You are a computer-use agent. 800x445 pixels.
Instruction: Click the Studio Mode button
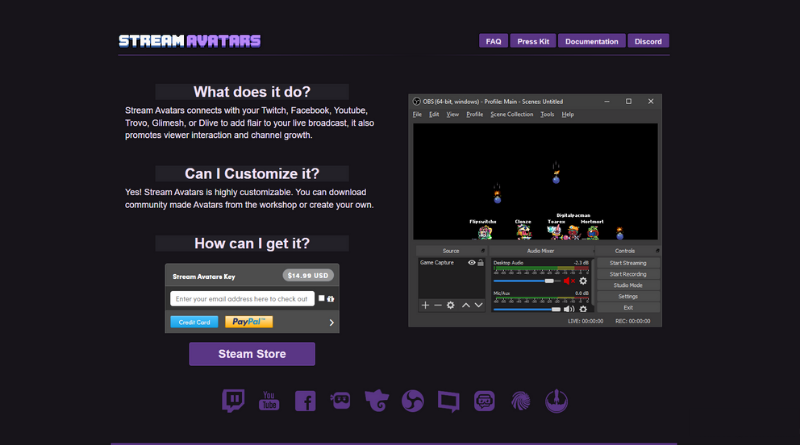(x=628, y=285)
